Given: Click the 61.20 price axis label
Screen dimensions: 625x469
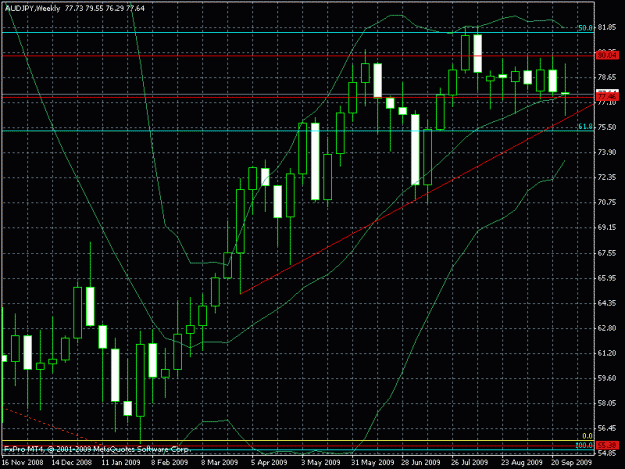Looking at the screenshot, I should [x=607, y=353].
